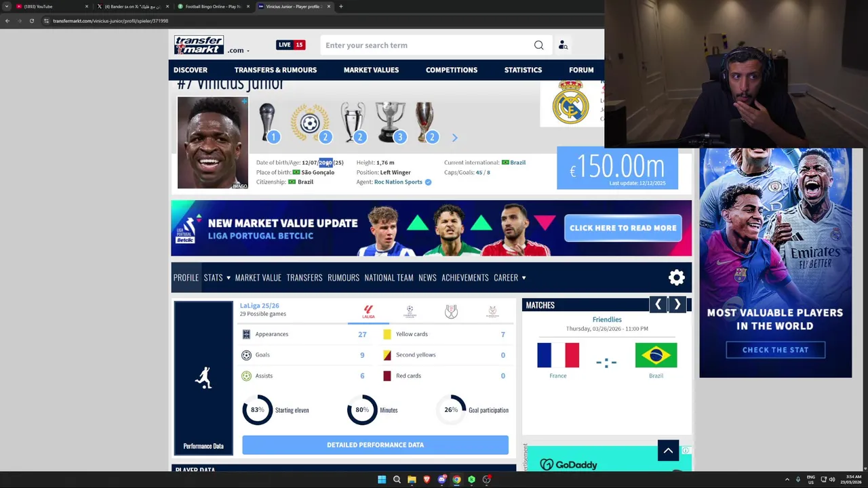Open the page settings gear icon
This screenshot has width=868, height=488.
pyautogui.click(x=677, y=277)
